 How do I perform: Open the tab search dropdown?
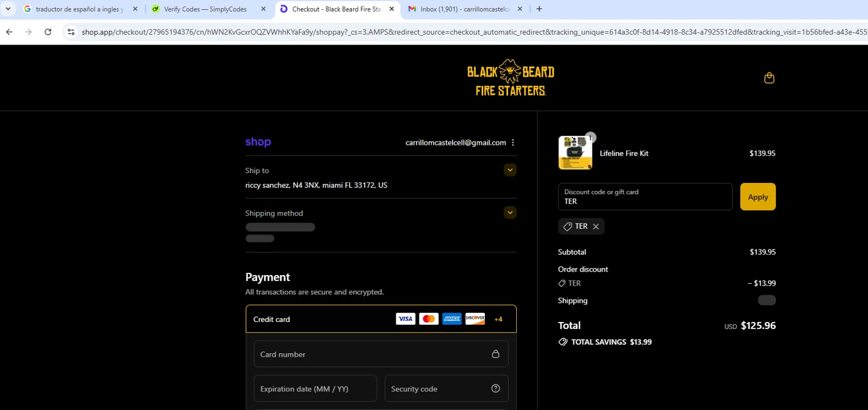coord(8,9)
